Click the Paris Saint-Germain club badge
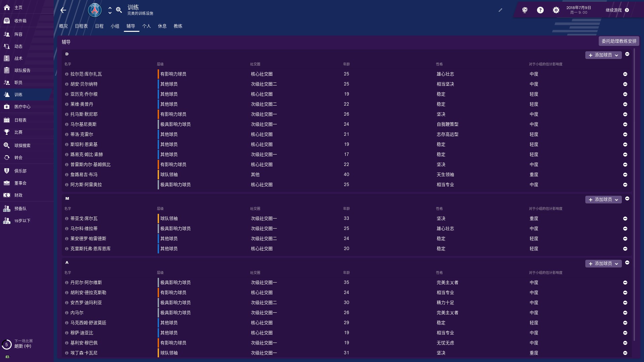 coord(95,10)
